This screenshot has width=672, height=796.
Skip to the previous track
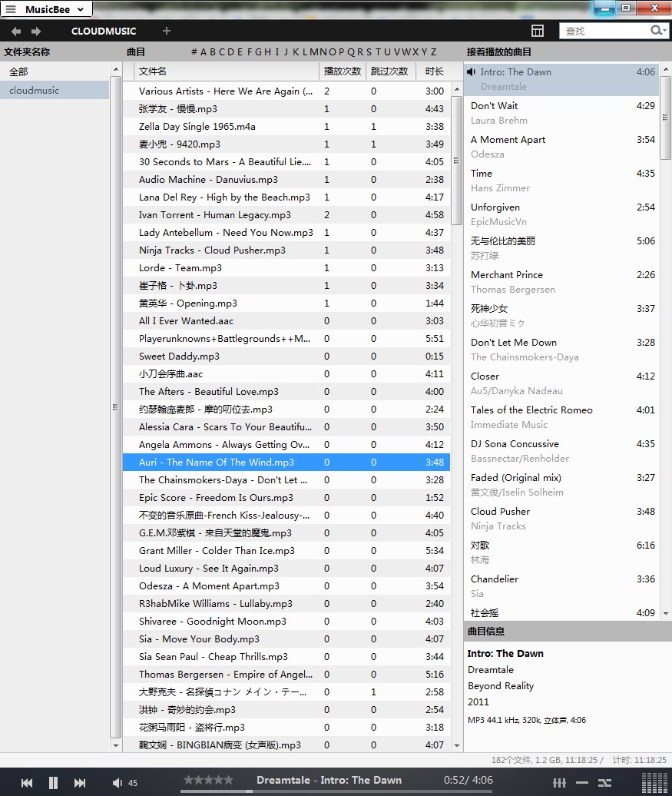27,782
